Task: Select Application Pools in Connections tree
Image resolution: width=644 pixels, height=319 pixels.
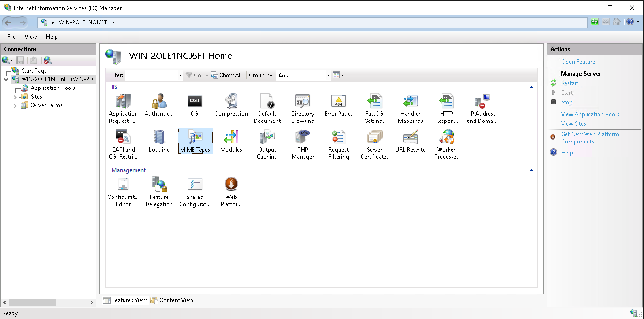Action: pos(53,88)
